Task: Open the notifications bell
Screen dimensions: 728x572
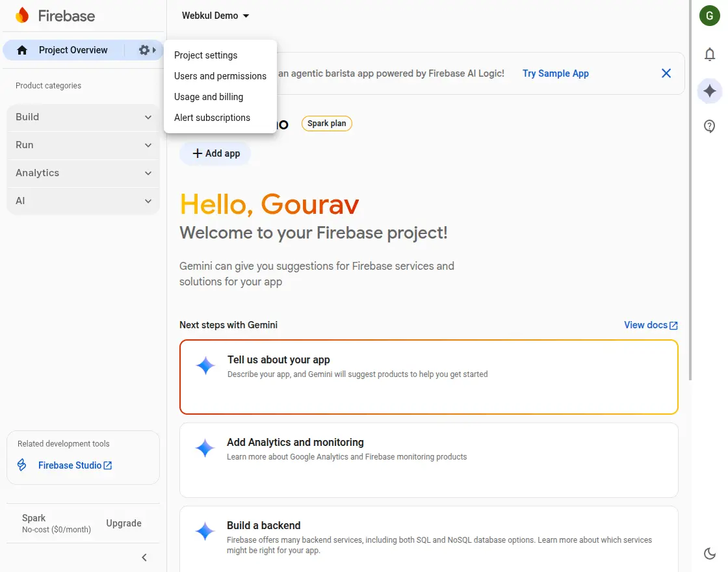Action: (710, 55)
